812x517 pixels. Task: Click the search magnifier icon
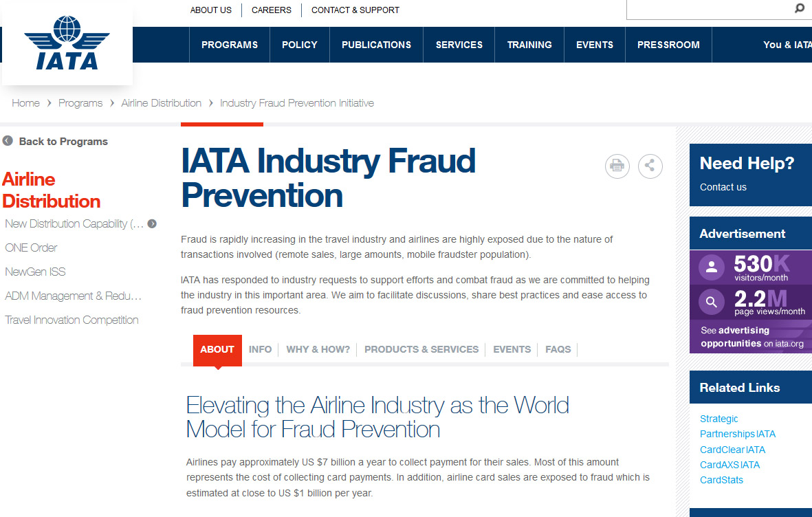coord(799,9)
